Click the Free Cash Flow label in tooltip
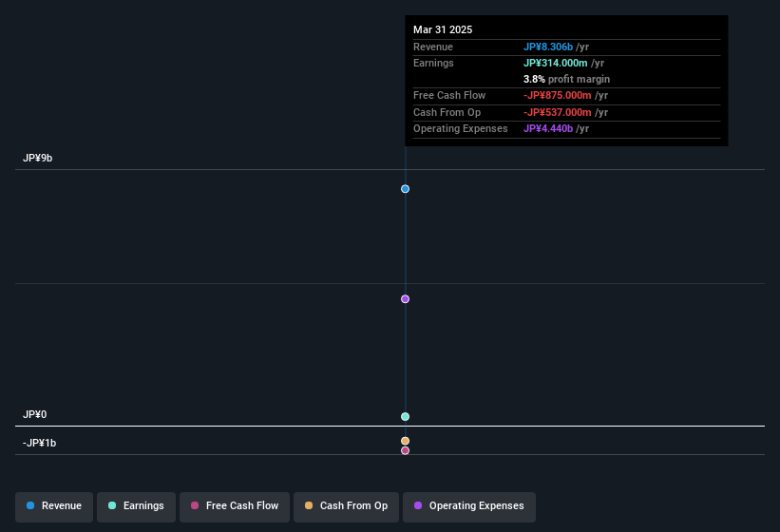The image size is (780, 532). 449,95
